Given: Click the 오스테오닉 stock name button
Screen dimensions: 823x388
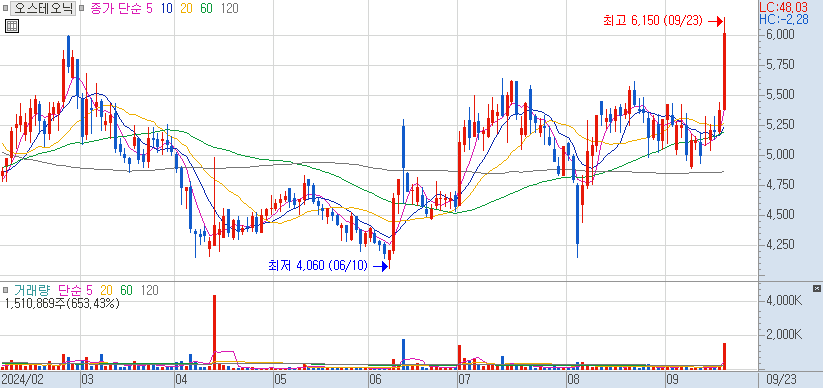Looking at the screenshot, I should pyautogui.click(x=42, y=8).
